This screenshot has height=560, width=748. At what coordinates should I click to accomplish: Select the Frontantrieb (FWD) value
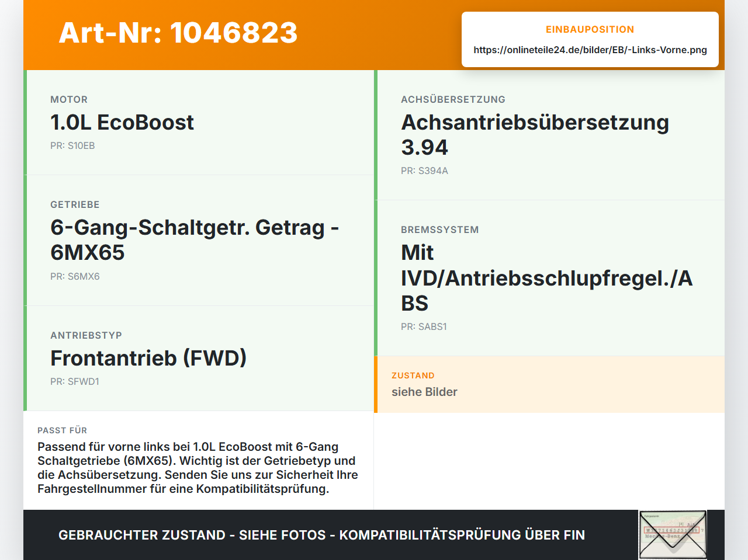point(148,358)
